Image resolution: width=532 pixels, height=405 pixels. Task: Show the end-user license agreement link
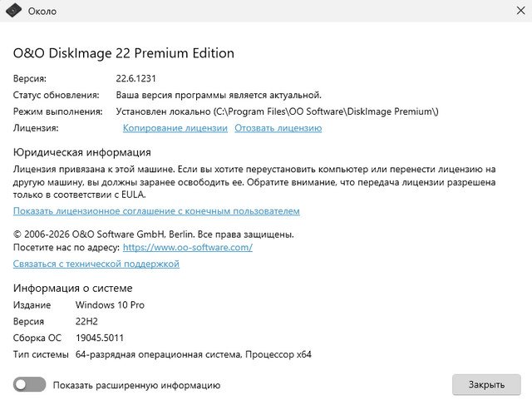click(x=156, y=211)
